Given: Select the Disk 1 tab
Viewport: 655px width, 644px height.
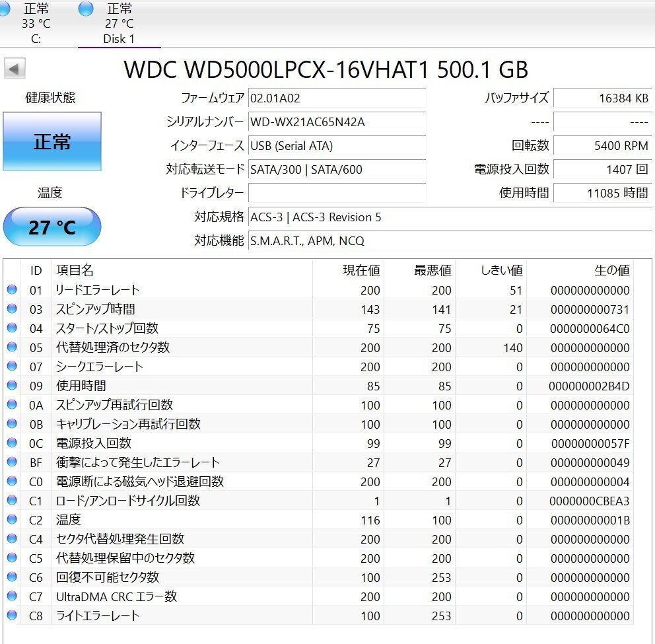Looking at the screenshot, I should [x=119, y=23].
